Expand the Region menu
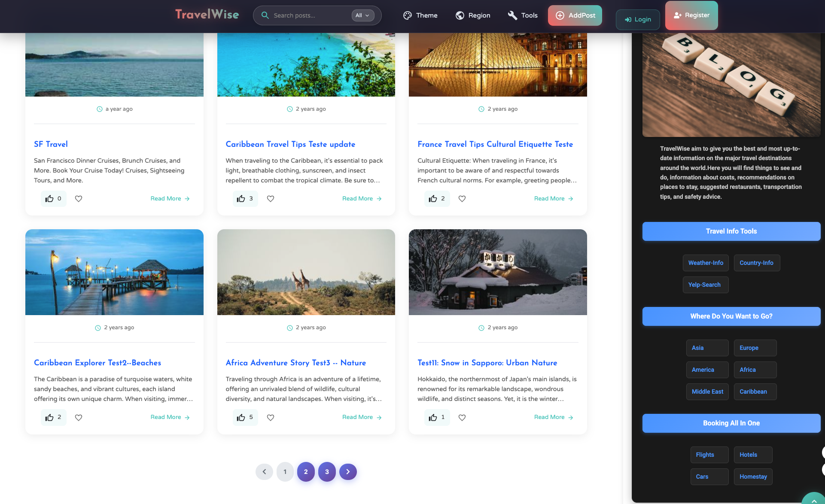Screen dimensions: 825x504 473,15
